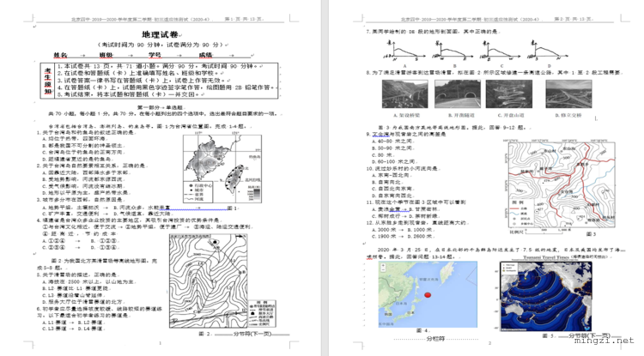
Task: Select terrain profile diagram C
Action: pyautogui.click(x=501, y=51)
